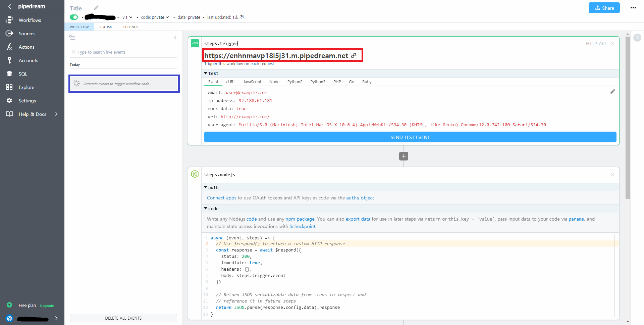Edit workflow title pencil icon
Viewport: 644px width, 325px height.
(x=96, y=8)
